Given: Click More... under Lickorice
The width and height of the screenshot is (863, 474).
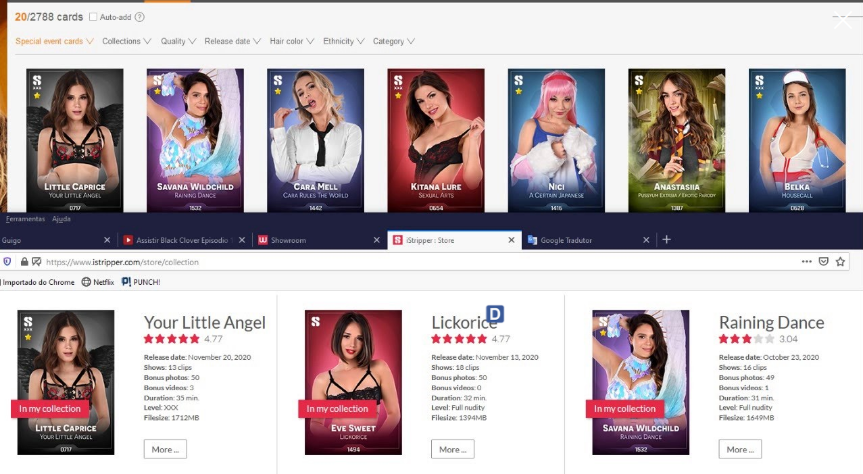Looking at the screenshot, I should [x=452, y=449].
